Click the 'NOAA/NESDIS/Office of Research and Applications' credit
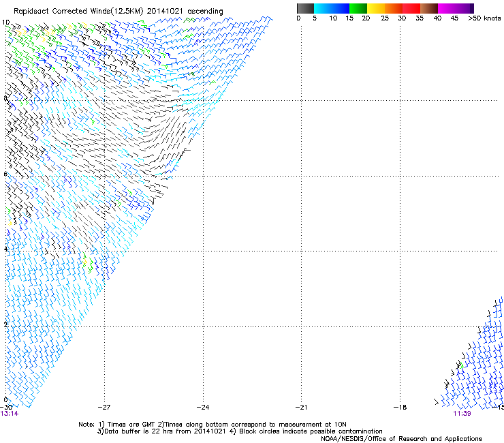The image size is (504, 443). 401,439
